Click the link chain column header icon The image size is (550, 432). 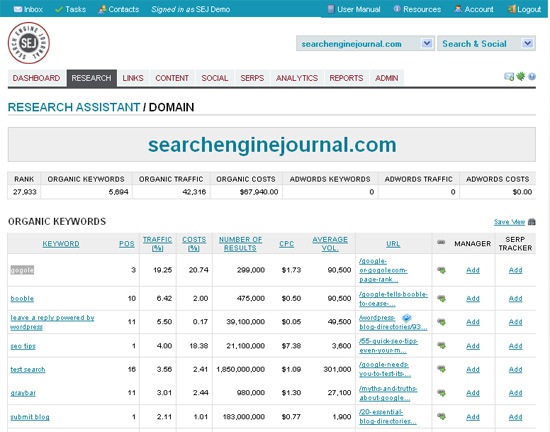click(x=441, y=242)
